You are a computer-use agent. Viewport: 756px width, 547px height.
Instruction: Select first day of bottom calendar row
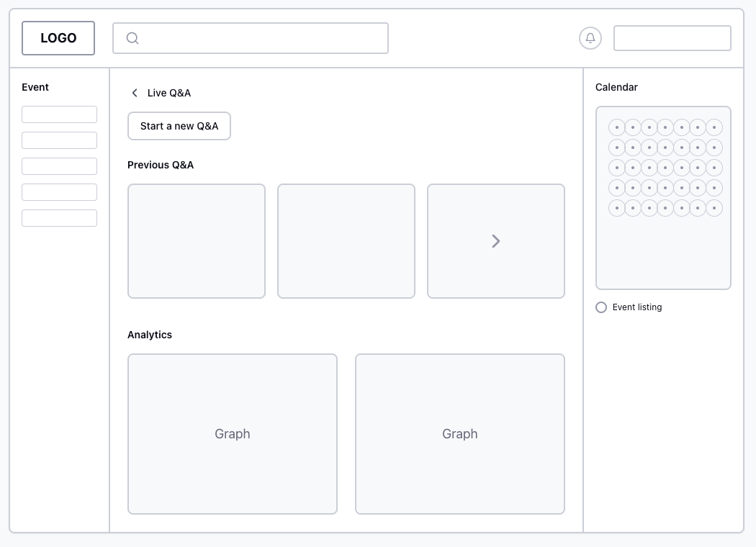[x=617, y=208]
